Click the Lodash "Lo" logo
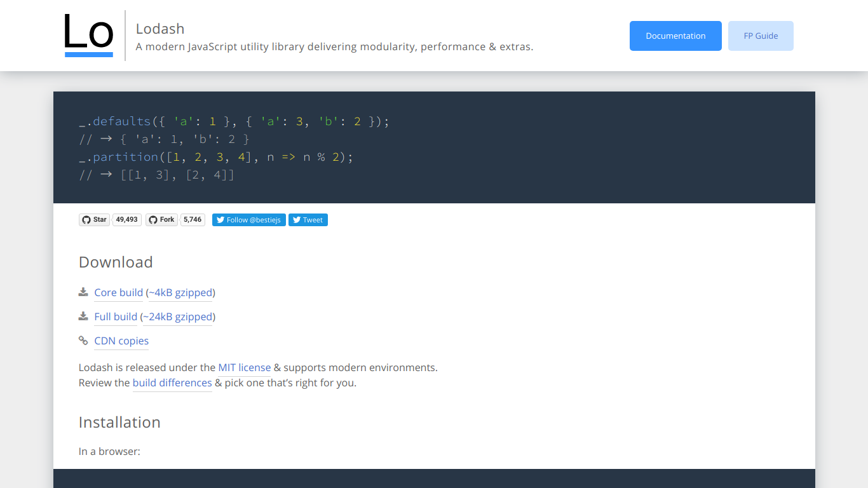Viewport: 868px width, 488px height. click(x=89, y=36)
